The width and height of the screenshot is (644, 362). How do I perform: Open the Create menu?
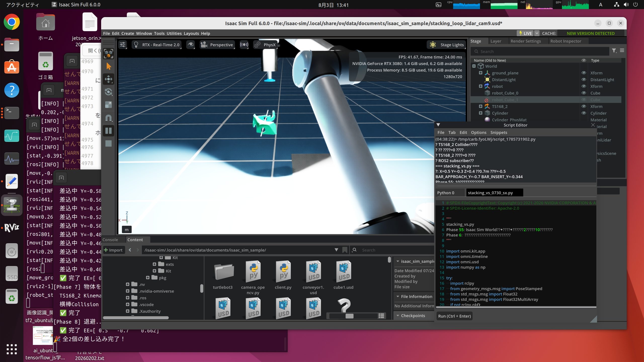tap(128, 33)
